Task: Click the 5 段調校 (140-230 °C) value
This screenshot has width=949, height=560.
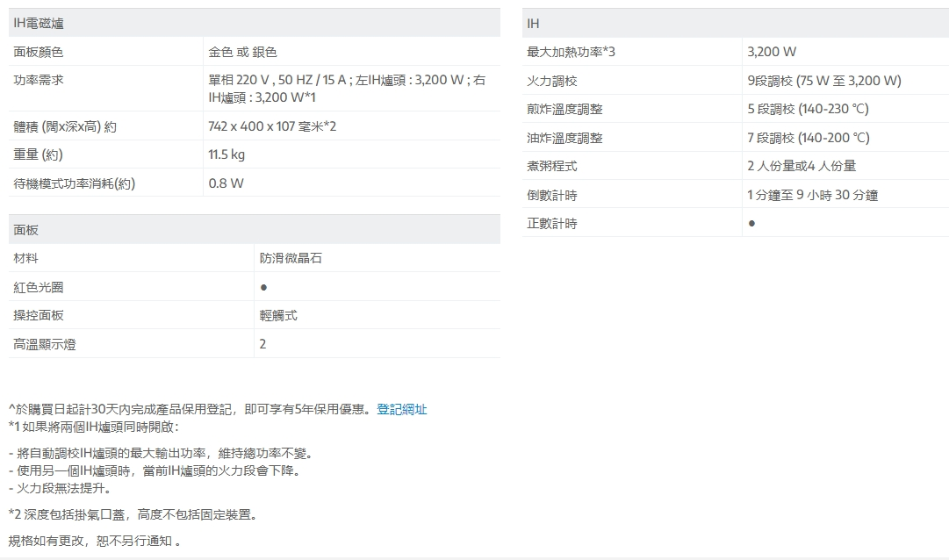Action: (x=808, y=110)
